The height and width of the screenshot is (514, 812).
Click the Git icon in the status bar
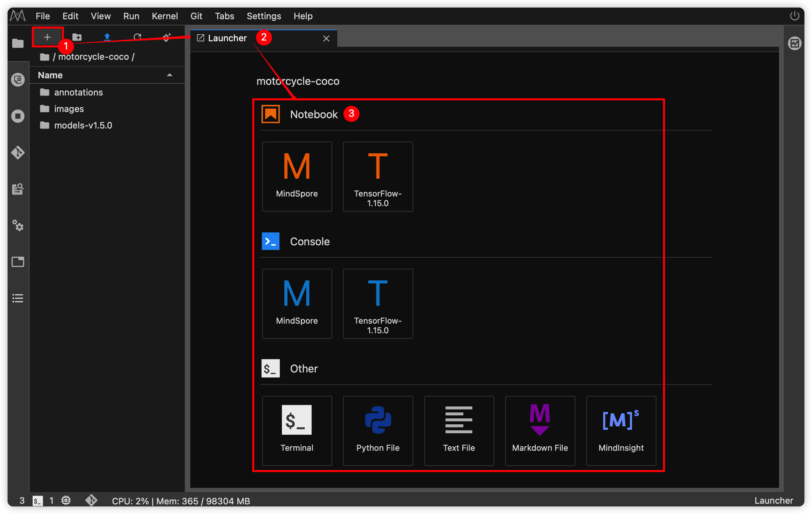(91, 501)
